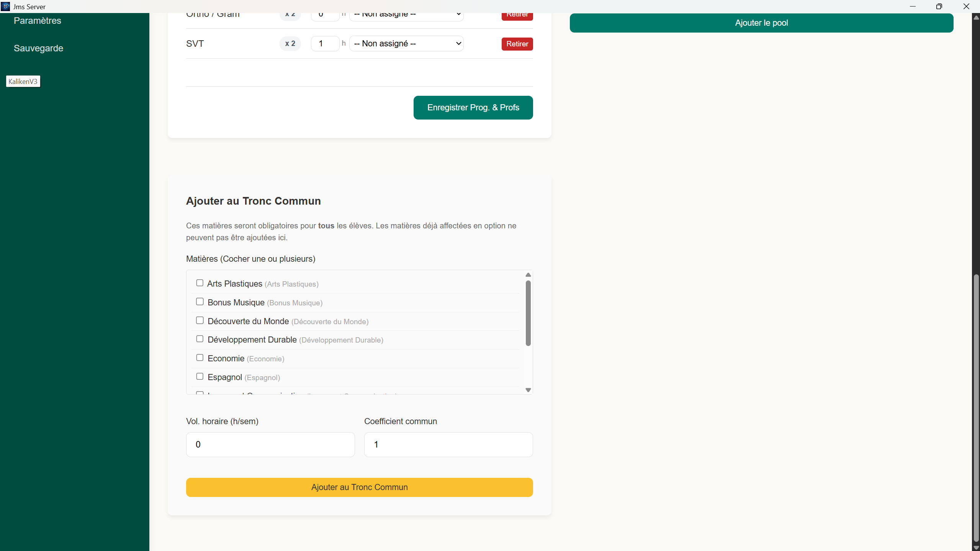
Task: Enable the Espagnol subject checkbox
Action: coord(200,376)
